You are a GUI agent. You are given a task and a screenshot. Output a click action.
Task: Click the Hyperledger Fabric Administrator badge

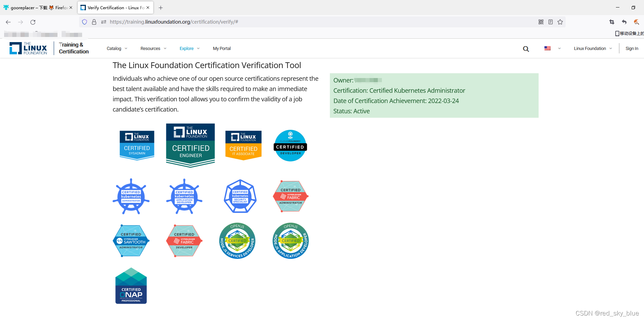click(291, 196)
